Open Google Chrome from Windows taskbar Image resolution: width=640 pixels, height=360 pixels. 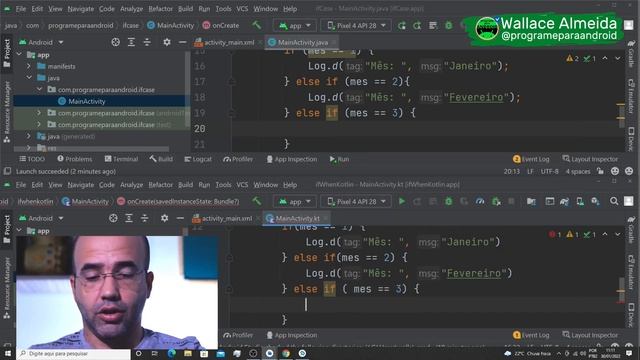point(286,353)
